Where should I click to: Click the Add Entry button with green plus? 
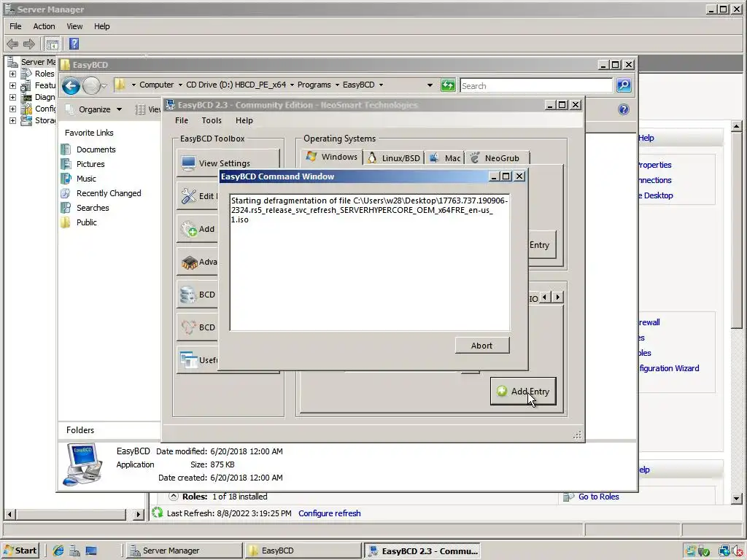[x=522, y=392]
